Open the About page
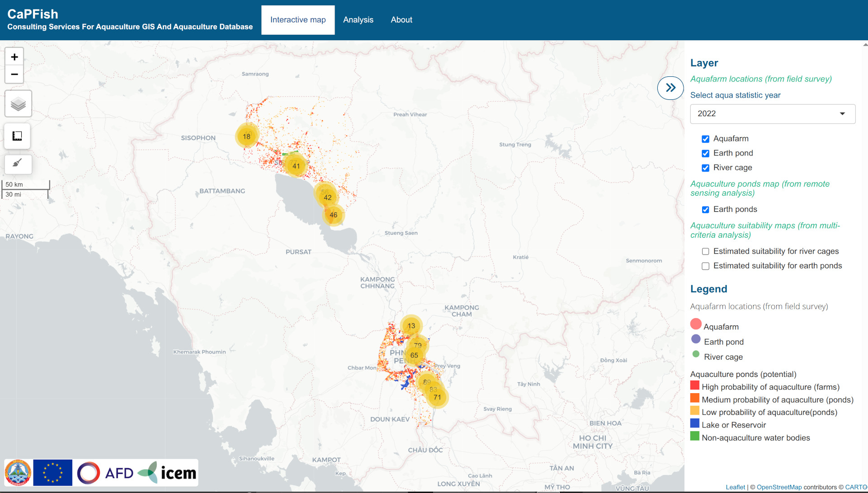 pyautogui.click(x=401, y=19)
